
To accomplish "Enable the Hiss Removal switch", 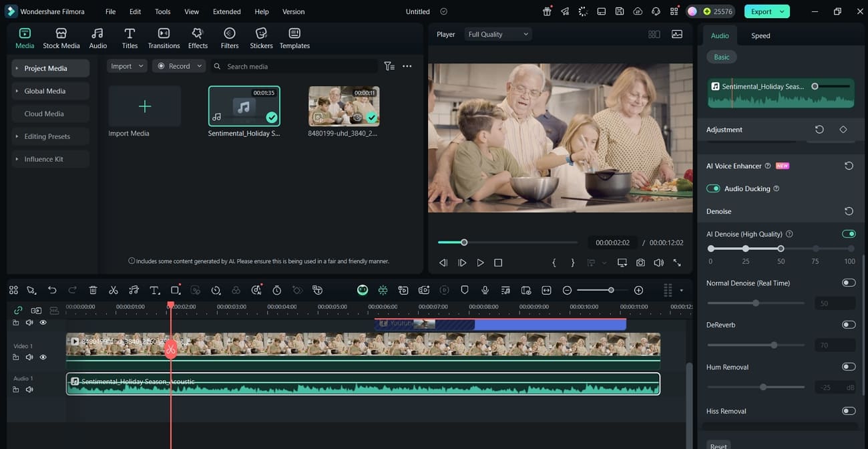I will point(849,411).
